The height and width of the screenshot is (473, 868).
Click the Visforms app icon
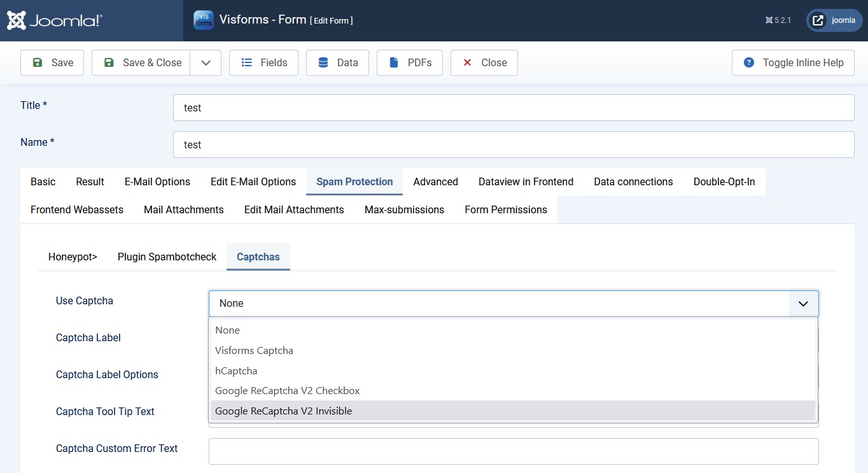click(204, 20)
